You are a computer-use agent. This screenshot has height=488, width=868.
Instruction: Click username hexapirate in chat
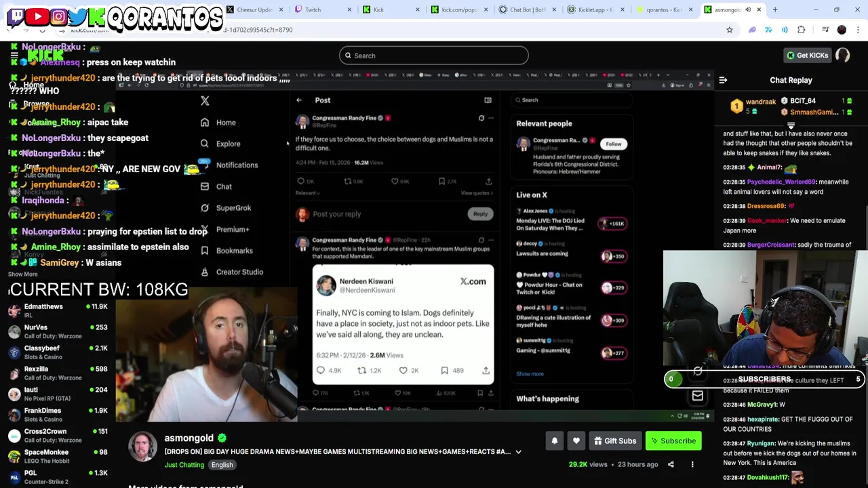(x=762, y=420)
